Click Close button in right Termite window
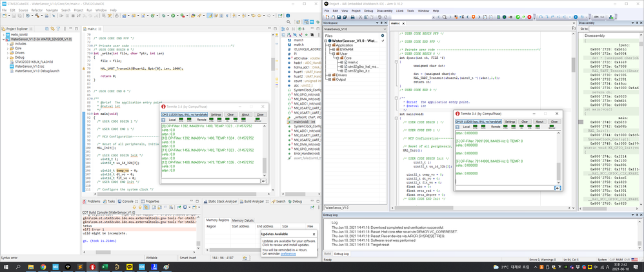Image resolution: width=644 pixels, height=272 pixels. click(554, 121)
